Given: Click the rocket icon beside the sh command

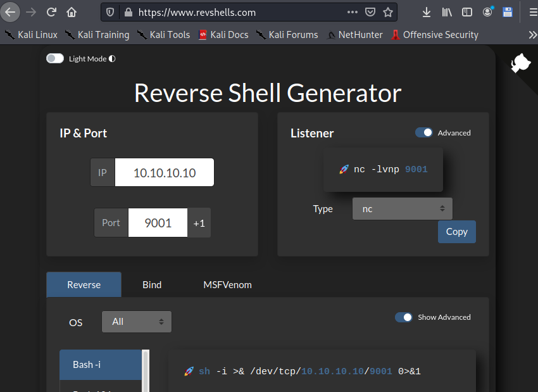Looking at the screenshot, I should click(189, 371).
